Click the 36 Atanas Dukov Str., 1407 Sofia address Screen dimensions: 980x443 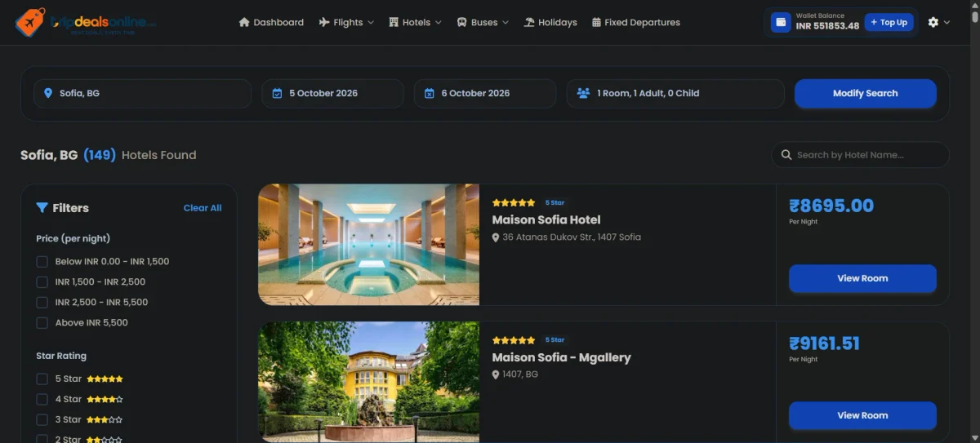572,237
